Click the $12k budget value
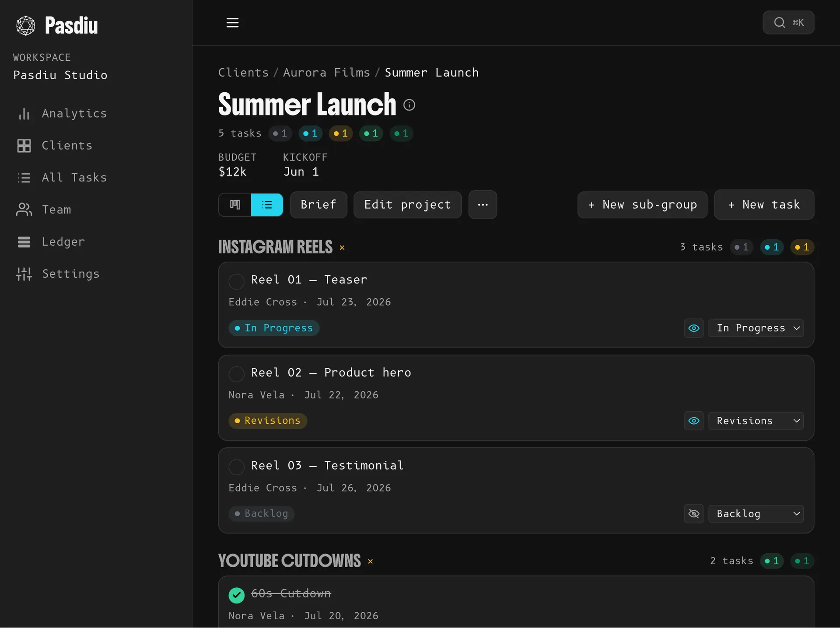Viewport: 840px width, 628px height. pos(232,172)
